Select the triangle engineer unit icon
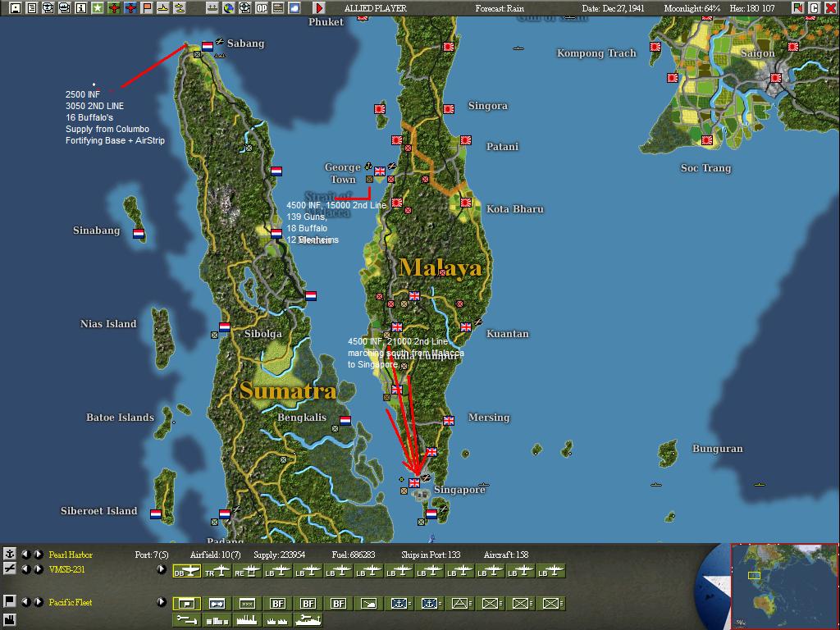 click(x=459, y=604)
